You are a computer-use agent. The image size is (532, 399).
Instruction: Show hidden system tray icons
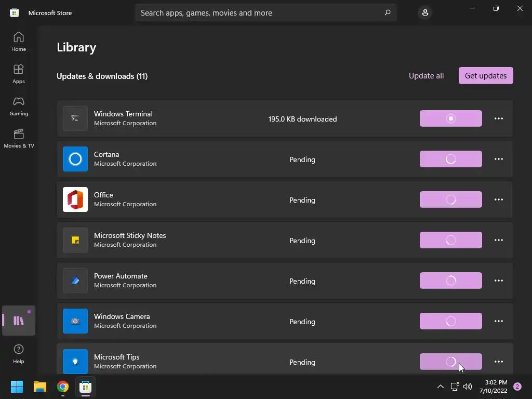pos(441,387)
